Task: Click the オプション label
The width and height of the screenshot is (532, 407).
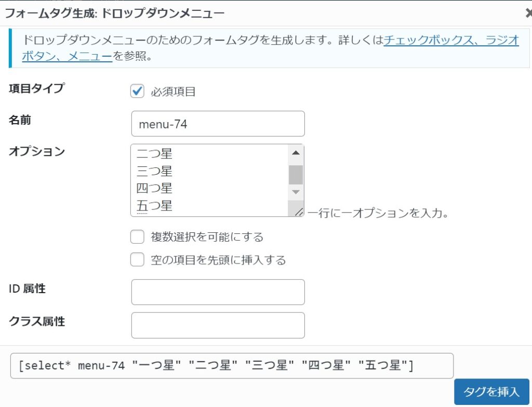Action: (37, 151)
